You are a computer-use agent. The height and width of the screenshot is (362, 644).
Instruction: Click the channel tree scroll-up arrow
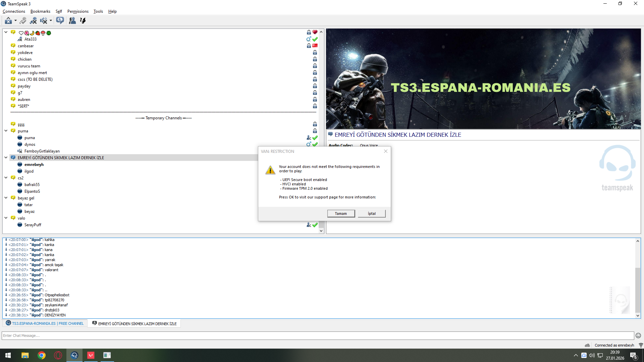[321, 32]
